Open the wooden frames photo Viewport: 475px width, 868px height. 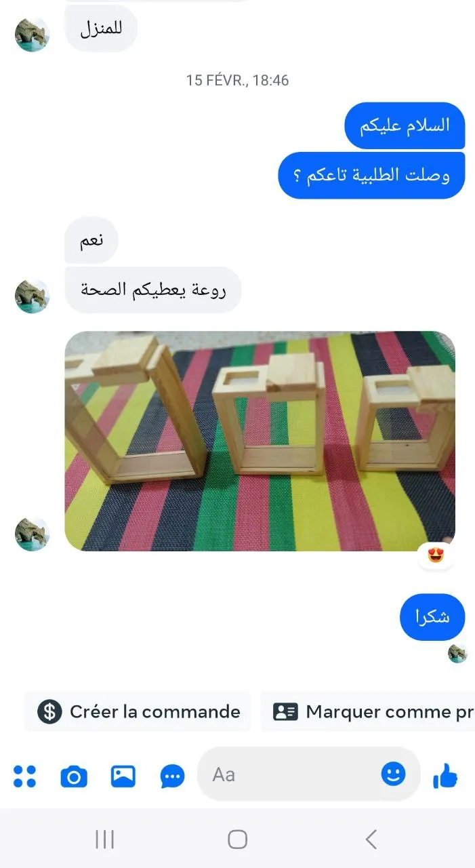pyautogui.click(x=260, y=441)
